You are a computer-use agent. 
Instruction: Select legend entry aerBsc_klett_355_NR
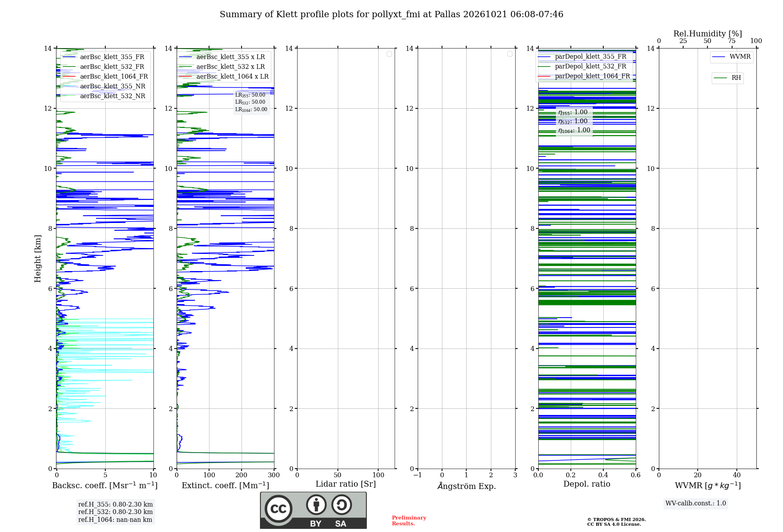point(104,86)
